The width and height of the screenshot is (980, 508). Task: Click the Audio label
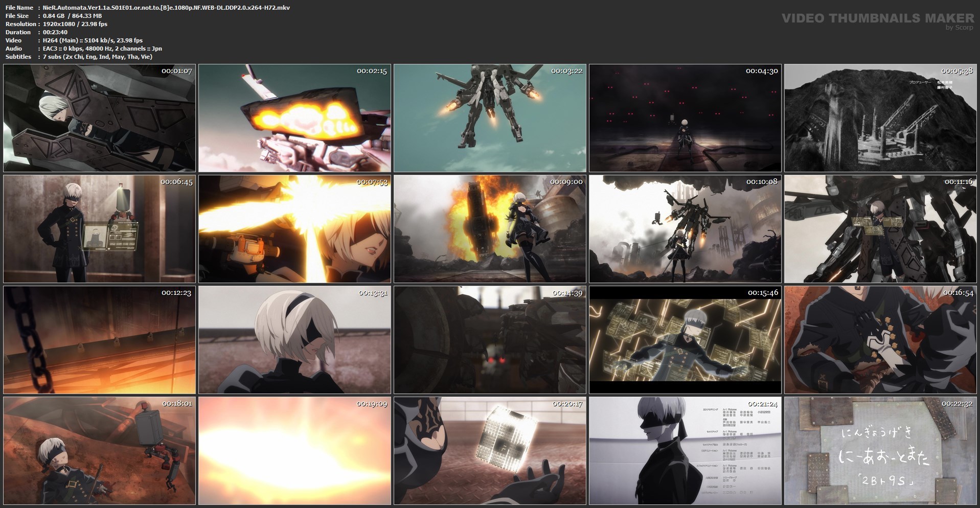coord(14,49)
